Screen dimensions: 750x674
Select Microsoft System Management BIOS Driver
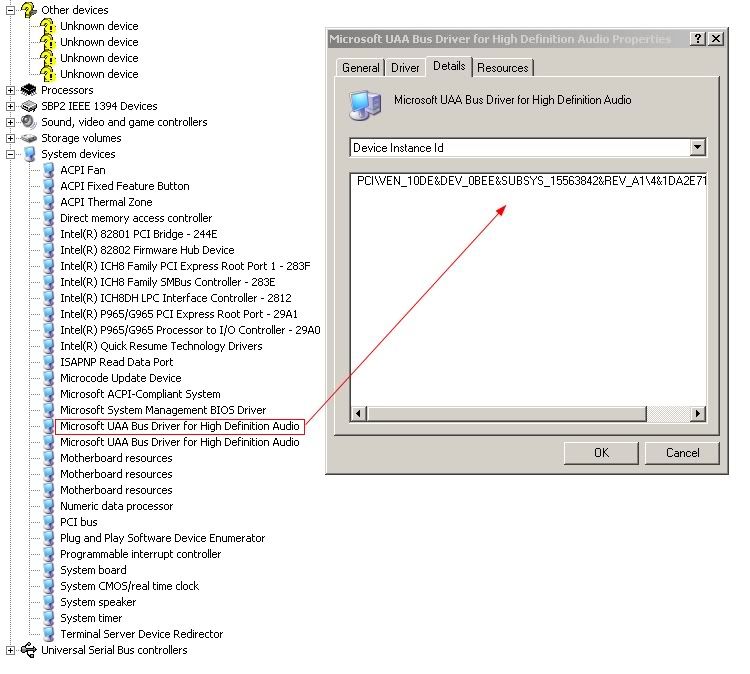163,410
